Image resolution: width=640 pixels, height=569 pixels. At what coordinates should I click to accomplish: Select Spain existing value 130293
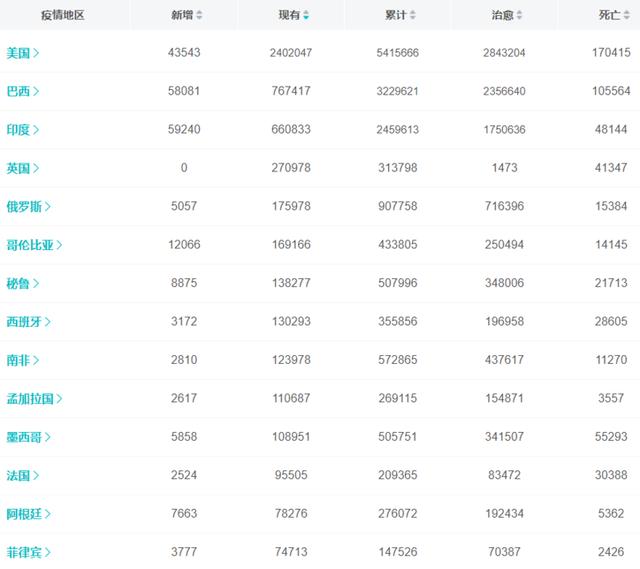[x=291, y=321]
